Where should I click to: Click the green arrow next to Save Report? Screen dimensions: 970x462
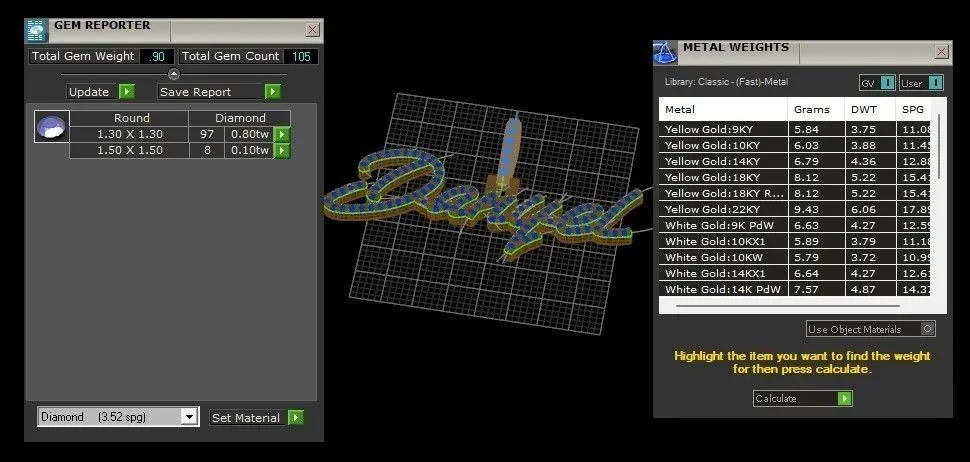[x=273, y=92]
